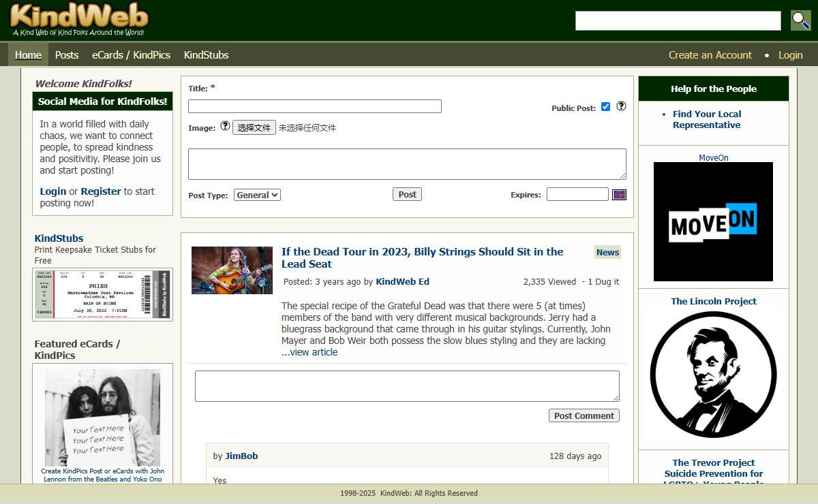818x504 pixels.
Task: Open eCards / KindPics menu
Action: click(x=132, y=55)
